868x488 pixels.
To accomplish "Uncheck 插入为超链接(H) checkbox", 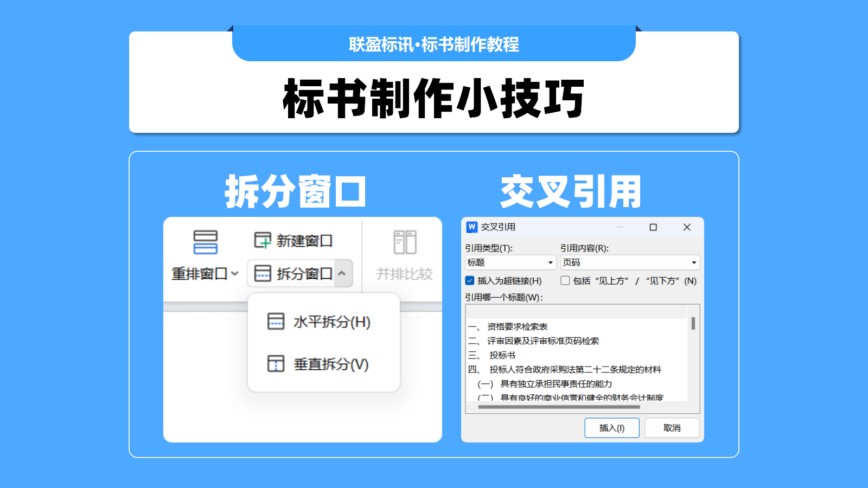I will pyautogui.click(x=470, y=280).
